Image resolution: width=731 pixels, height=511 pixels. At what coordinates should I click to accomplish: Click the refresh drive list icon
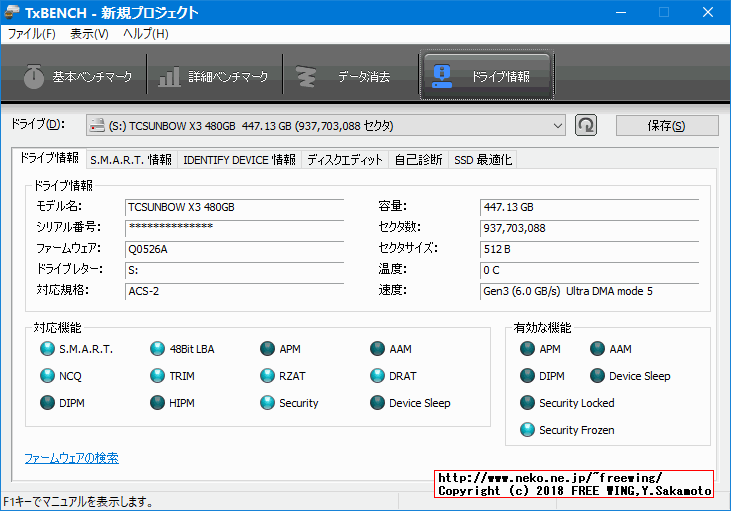(586, 125)
